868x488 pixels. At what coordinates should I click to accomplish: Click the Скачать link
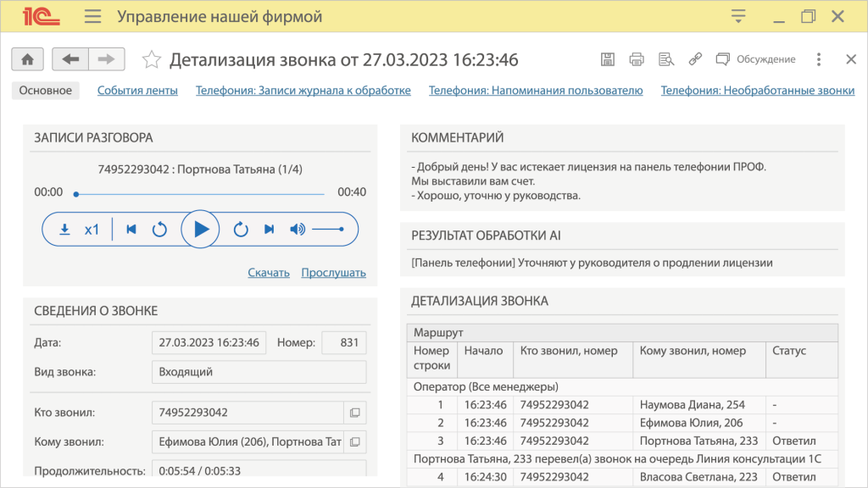(x=269, y=273)
